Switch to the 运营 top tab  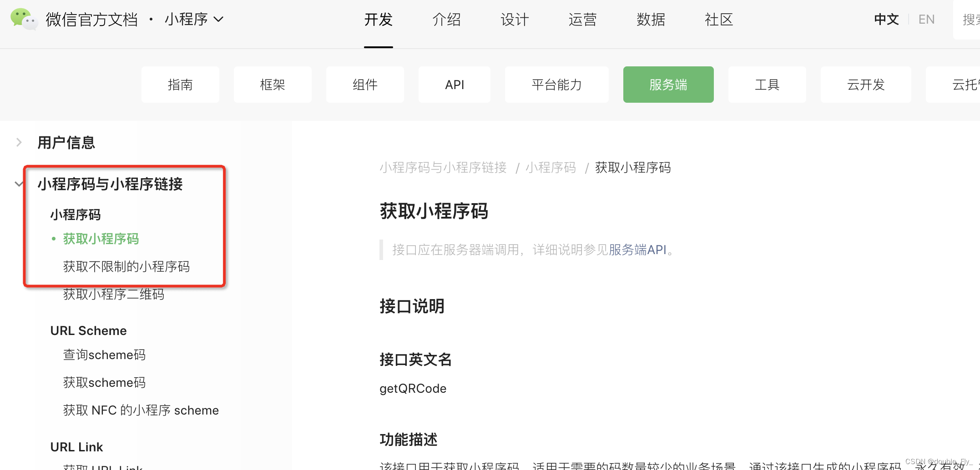click(x=582, y=20)
